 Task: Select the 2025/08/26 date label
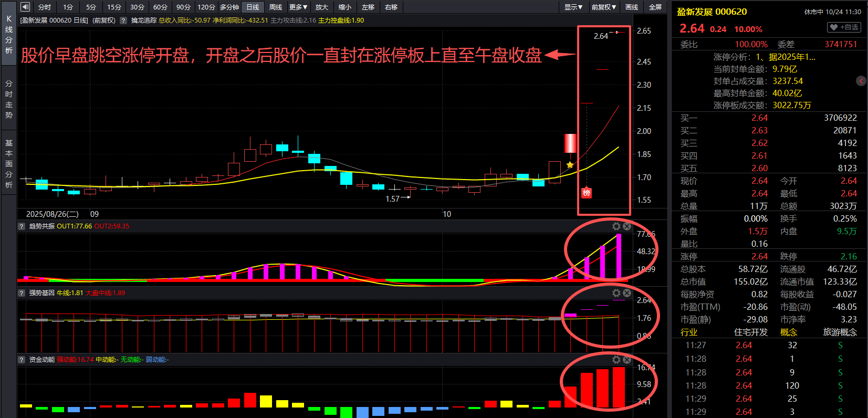[x=52, y=214]
